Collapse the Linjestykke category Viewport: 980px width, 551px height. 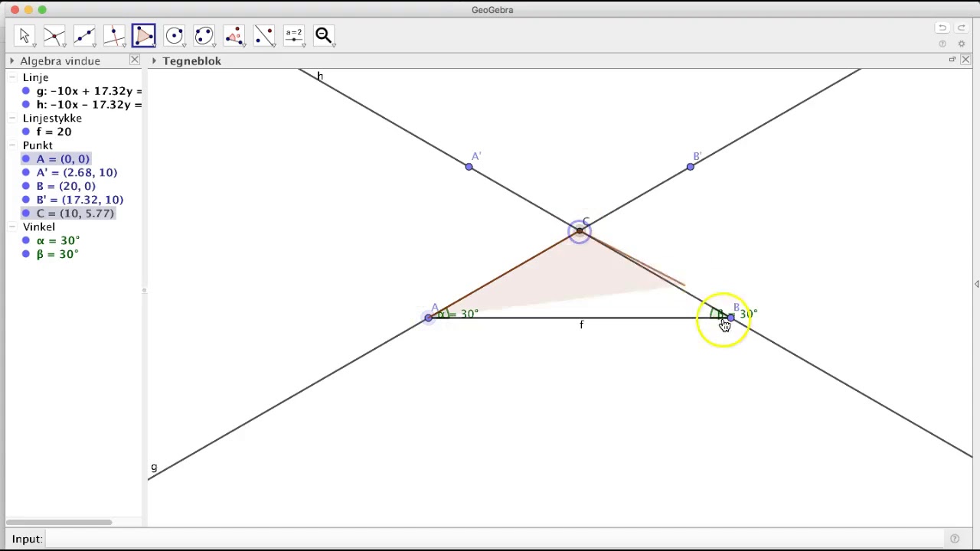click(12, 118)
